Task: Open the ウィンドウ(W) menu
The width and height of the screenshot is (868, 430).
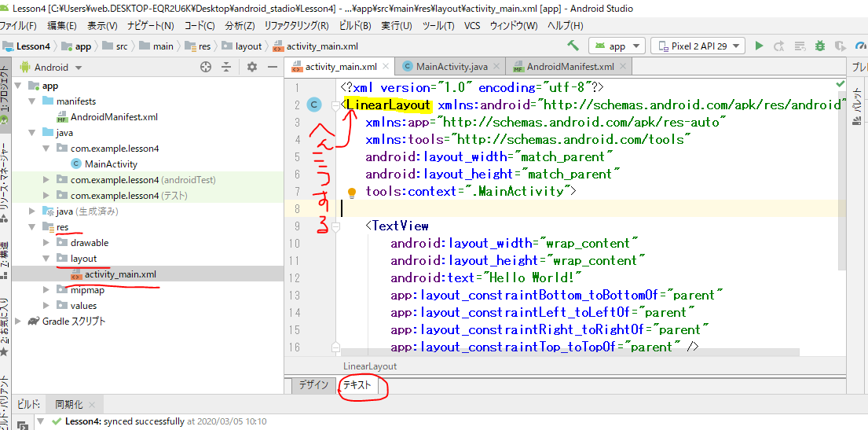Action: [514, 25]
